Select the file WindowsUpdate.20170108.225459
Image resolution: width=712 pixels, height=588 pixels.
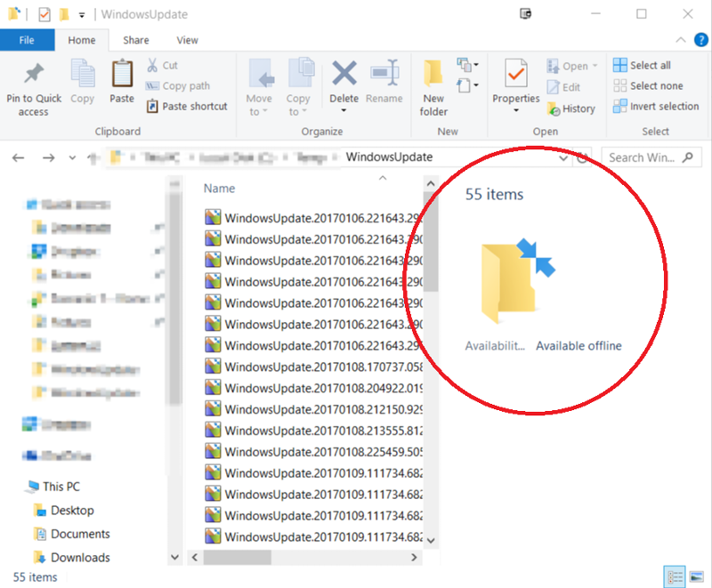click(313, 452)
